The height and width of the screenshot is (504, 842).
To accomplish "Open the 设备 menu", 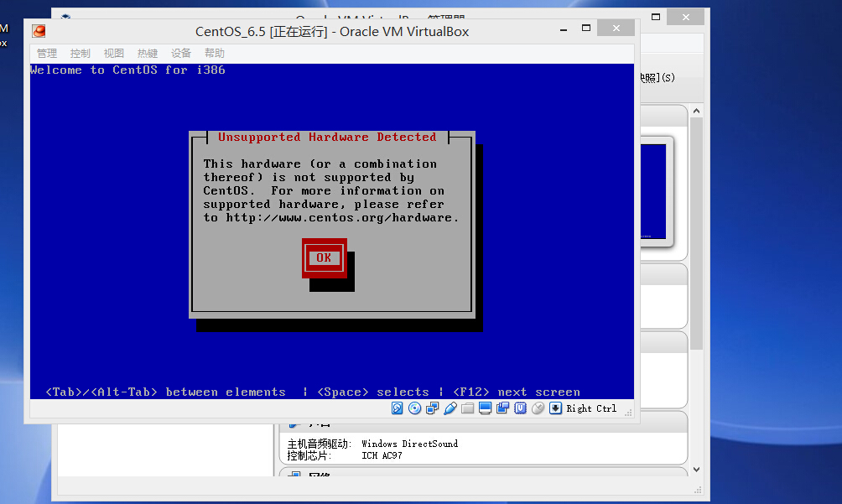I will (x=181, y=53).
